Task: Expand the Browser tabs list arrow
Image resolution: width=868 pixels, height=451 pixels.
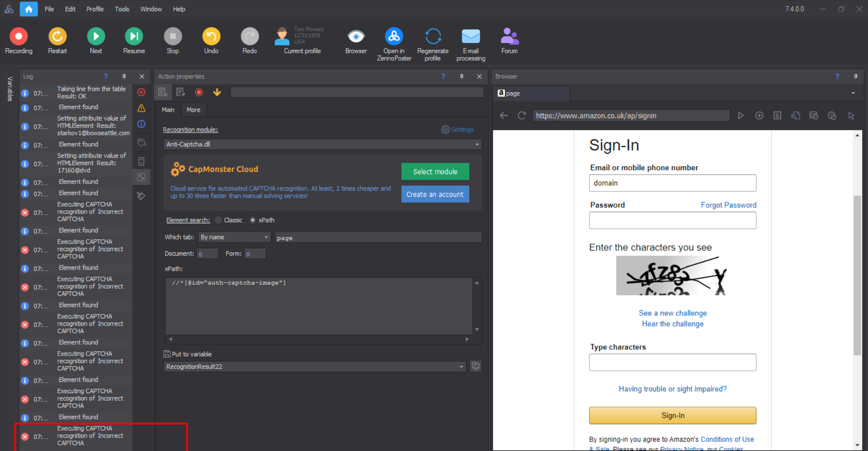Action: pyautogui.click(x=853, y=93)
